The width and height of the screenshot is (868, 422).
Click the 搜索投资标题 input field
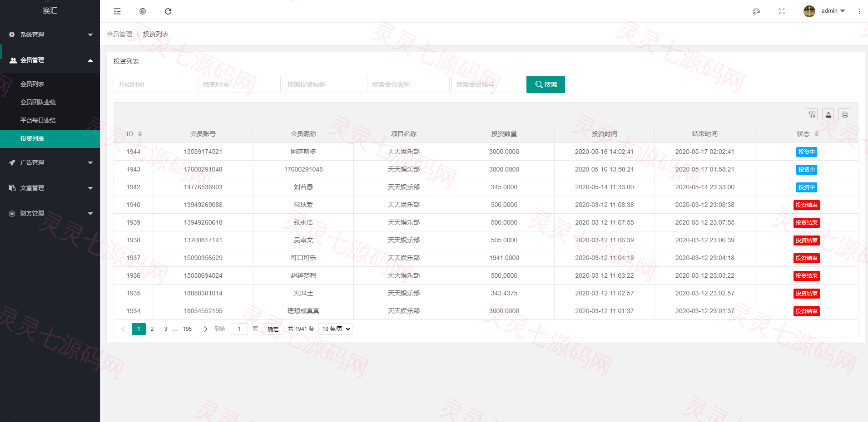pos(324,84)
